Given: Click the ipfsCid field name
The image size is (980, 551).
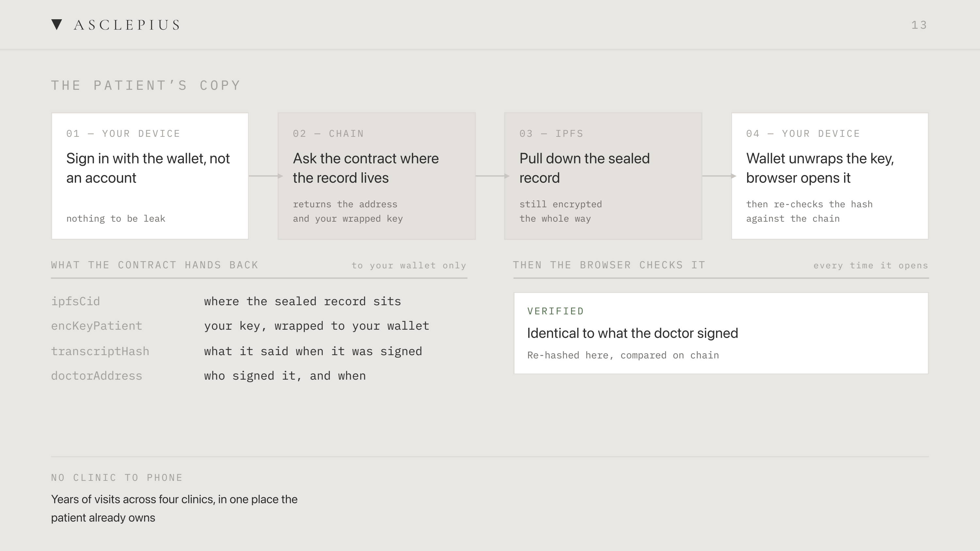Looking at the screenshot, I should (75, 302).
